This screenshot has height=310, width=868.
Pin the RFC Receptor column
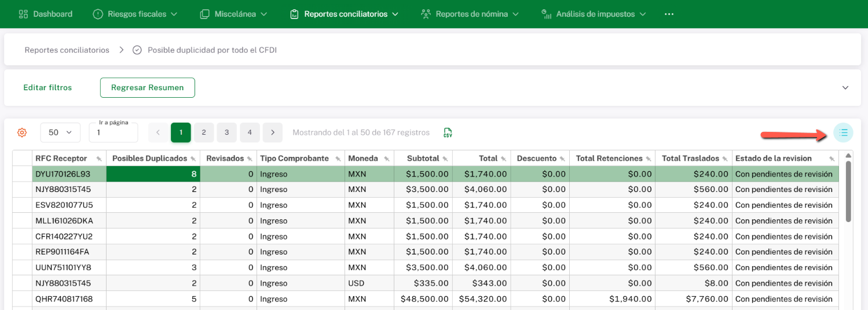click(99, 158)
